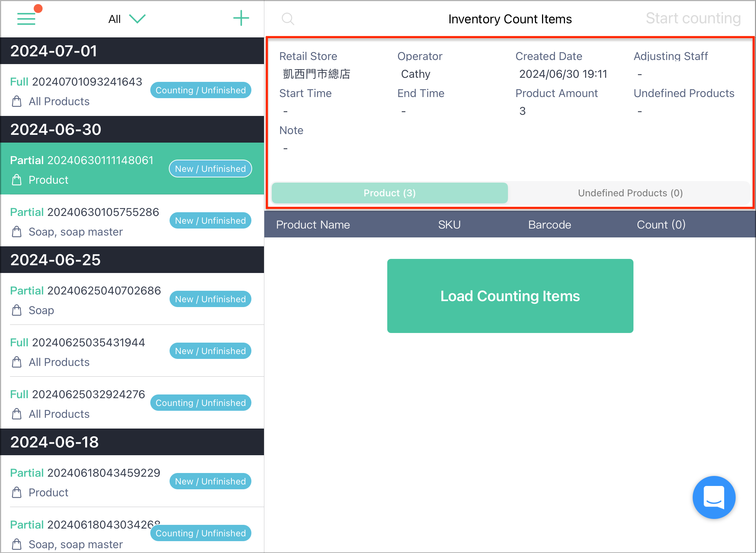The image size is (756, 553).
Task: Click New / Unfinished badge for 20240625035431944
Action: (210, 351)
